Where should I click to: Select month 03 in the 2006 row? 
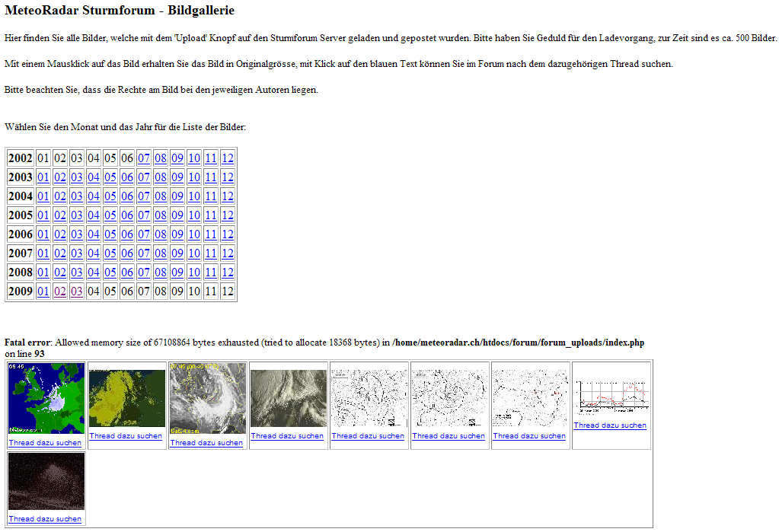(76, 234)
